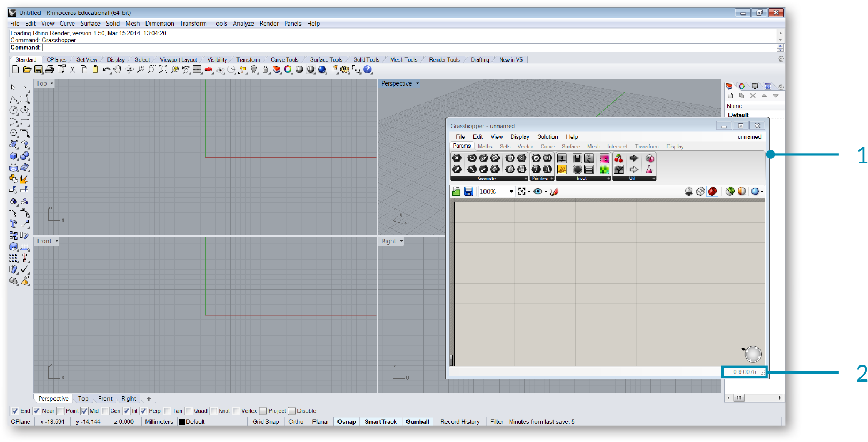
Task: Click the Grasshopper Save file floppy icon
Action: pyautogui.click(x=468, y=192)
